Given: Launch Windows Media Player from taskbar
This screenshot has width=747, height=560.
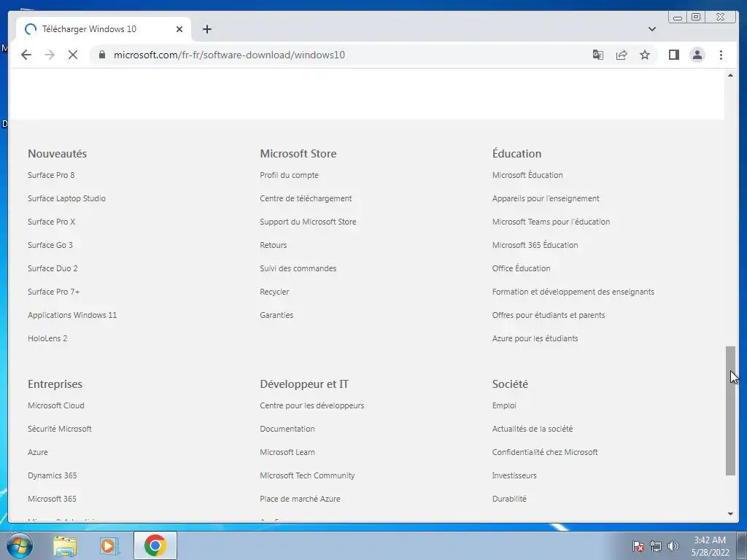Looking at the screenshot, I should [109, 545].
